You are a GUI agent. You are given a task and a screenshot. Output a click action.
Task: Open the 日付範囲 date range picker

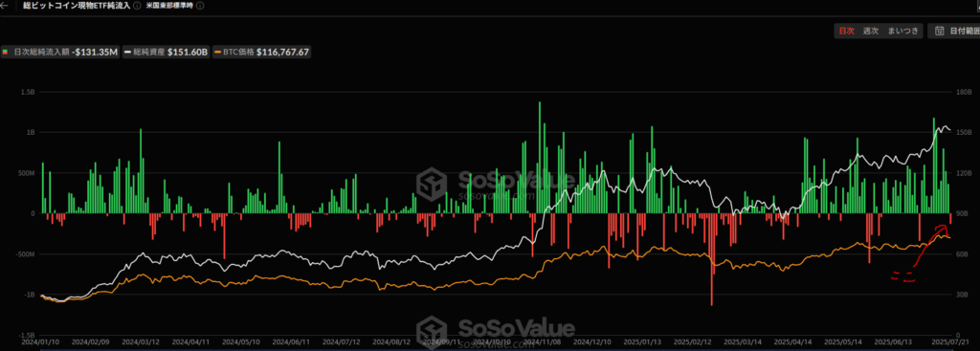pyautogui.click(x=954, y=31)
